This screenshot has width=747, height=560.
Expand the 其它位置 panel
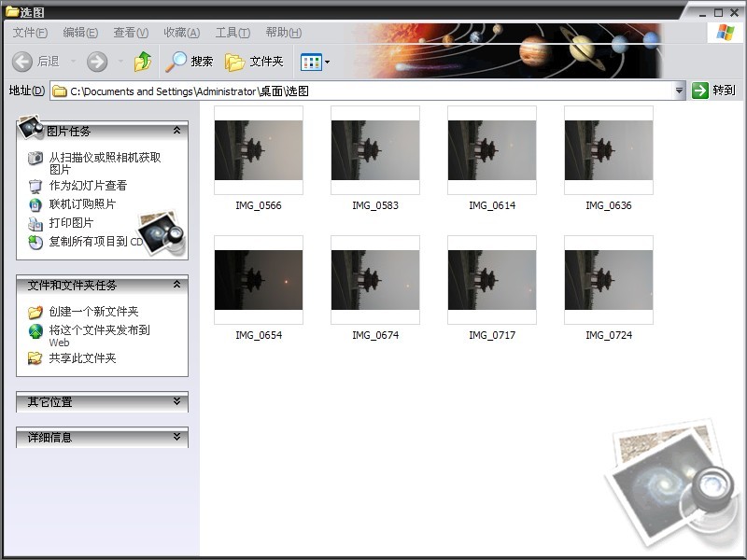pyautogui.click(x=176, y=401)
